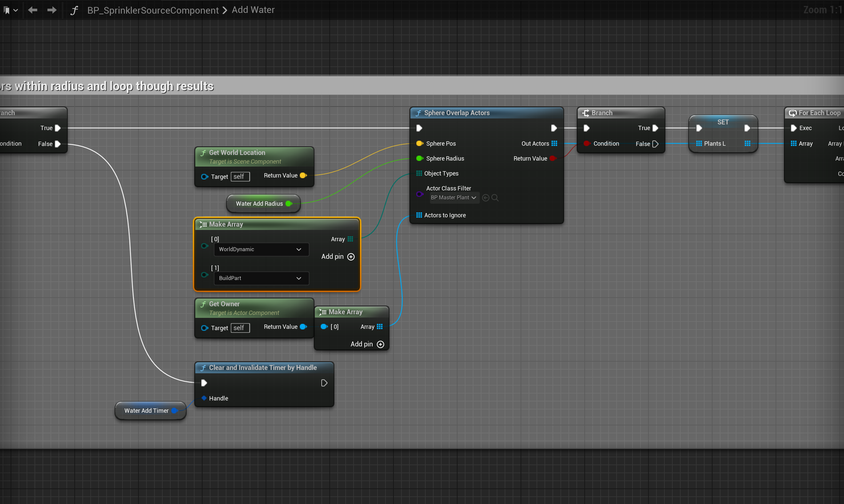Screen dimensions: 844x504
Task: Click Sphere Overlap Actors output exec pin
Action: pyautogui.click(x=553, y=128)
